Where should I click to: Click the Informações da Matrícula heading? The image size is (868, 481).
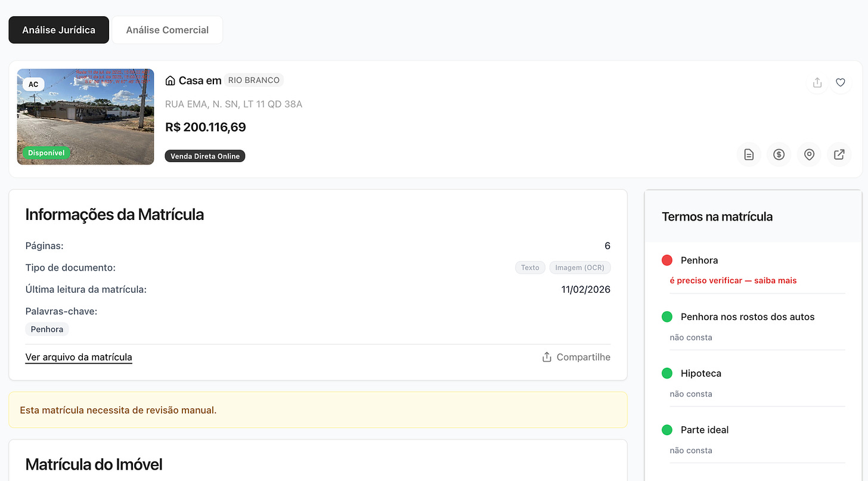click(114, 215)
